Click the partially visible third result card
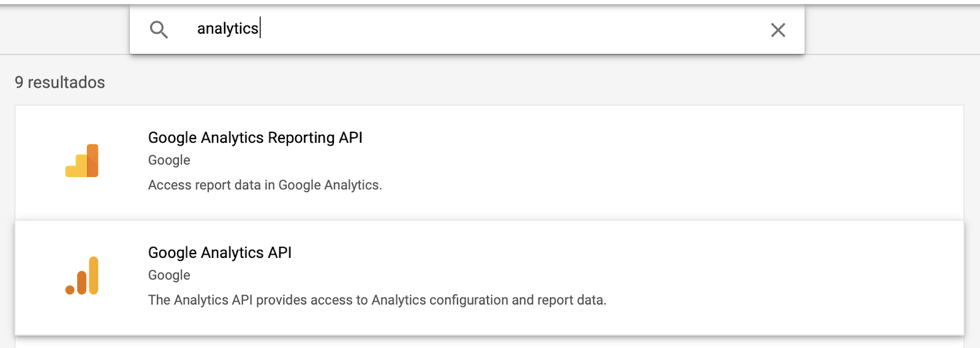Screen dimensions: 980x348 point(489,342)
